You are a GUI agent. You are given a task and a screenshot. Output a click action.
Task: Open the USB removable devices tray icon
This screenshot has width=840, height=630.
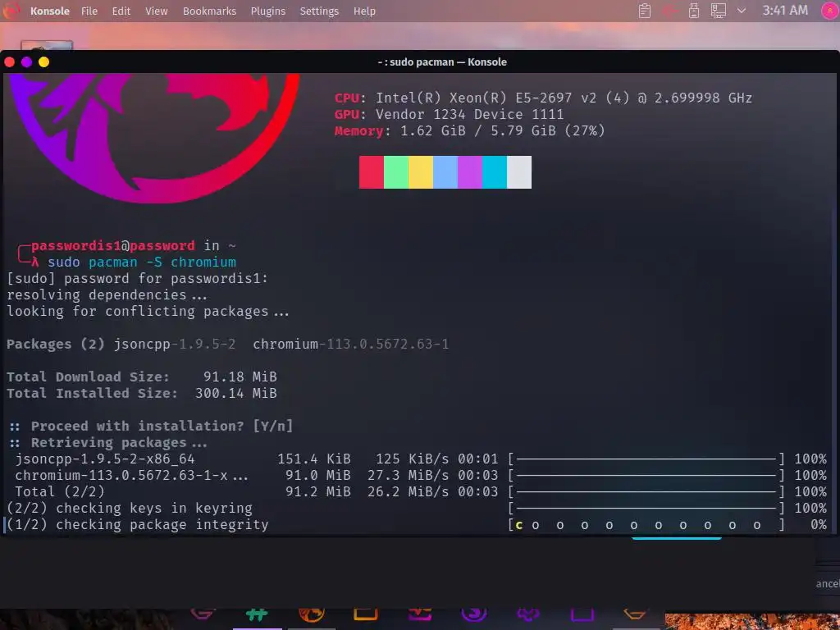[x=694, y=11]
